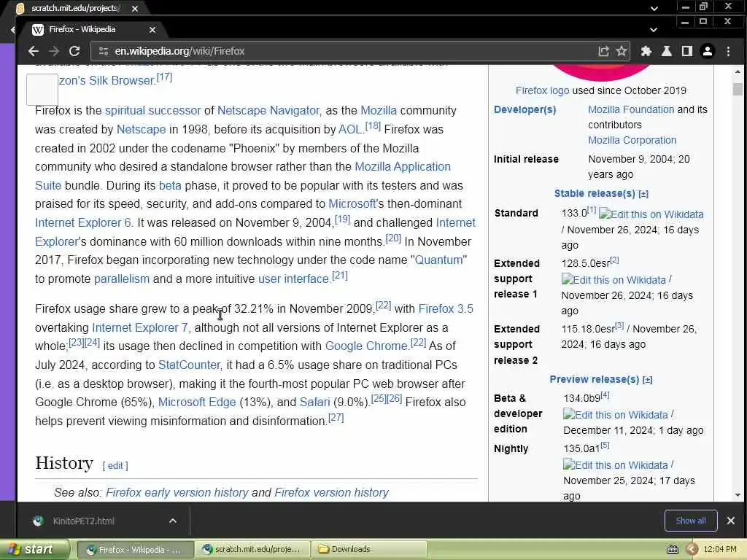Click Edit this on Wikidata for 134.0b9
Screen dimensions: 747x560
click(616, 415)
